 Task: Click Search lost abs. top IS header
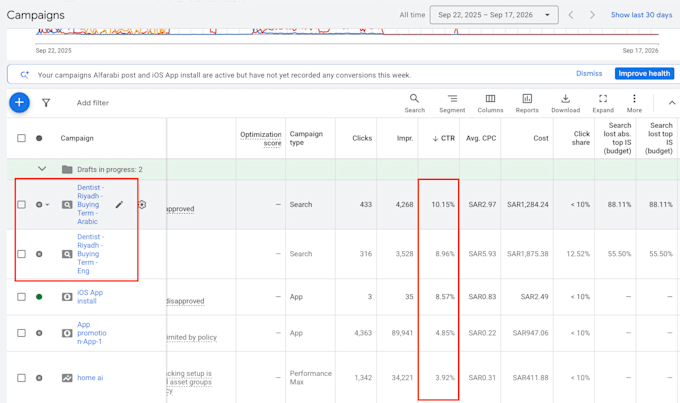[617, 138]
